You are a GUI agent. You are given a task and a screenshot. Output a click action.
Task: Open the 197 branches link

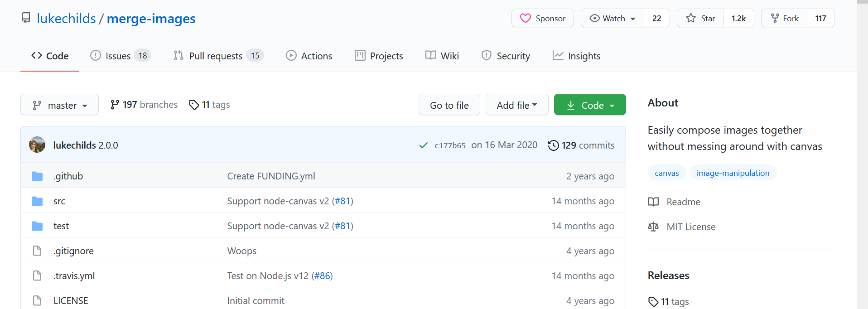tap(144, 105)
